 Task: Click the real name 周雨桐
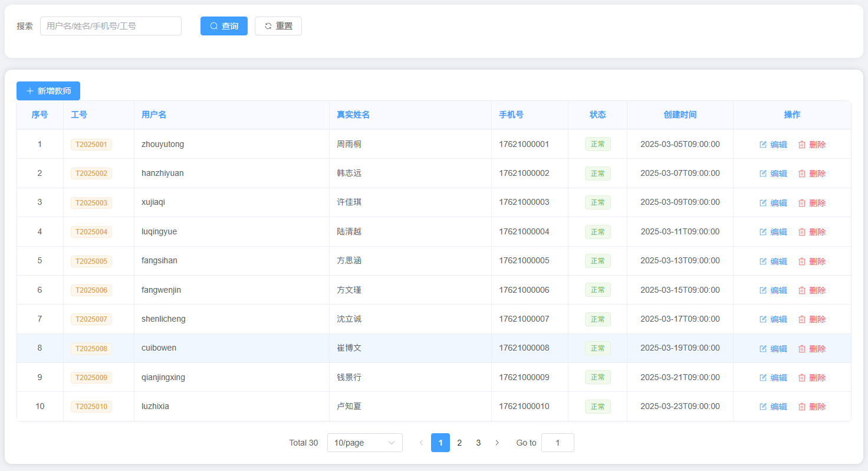[349, 144]
